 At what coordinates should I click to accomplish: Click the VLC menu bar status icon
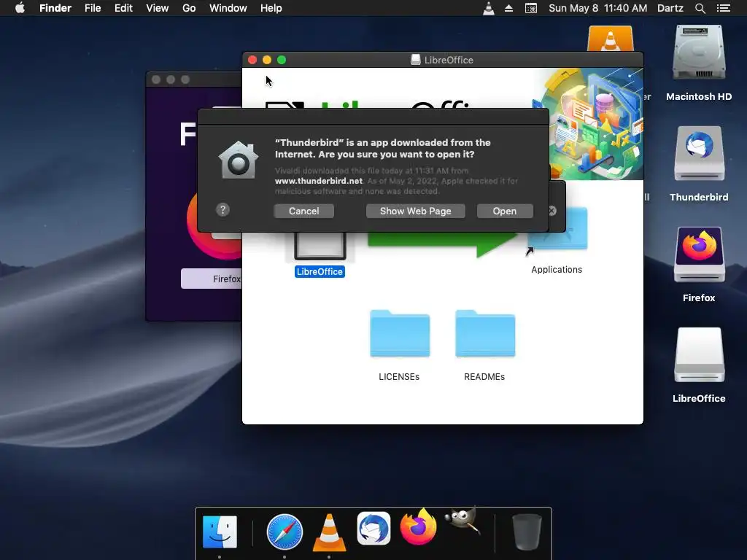488,8
